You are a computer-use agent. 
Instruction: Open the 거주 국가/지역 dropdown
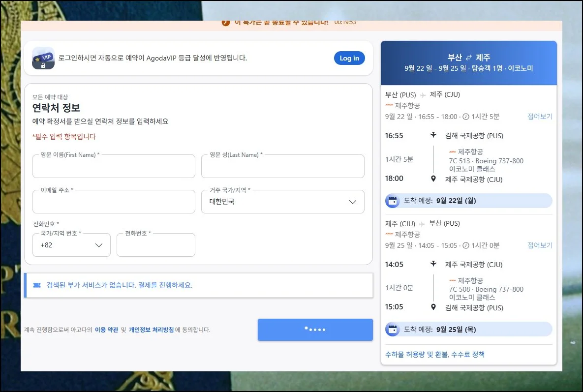coord(283,202)
